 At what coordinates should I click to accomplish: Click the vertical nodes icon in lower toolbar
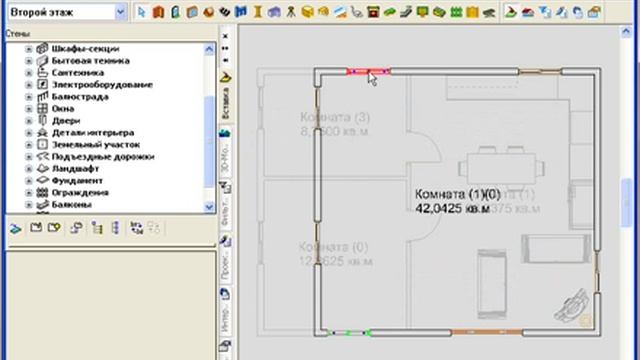coord(116,228)
